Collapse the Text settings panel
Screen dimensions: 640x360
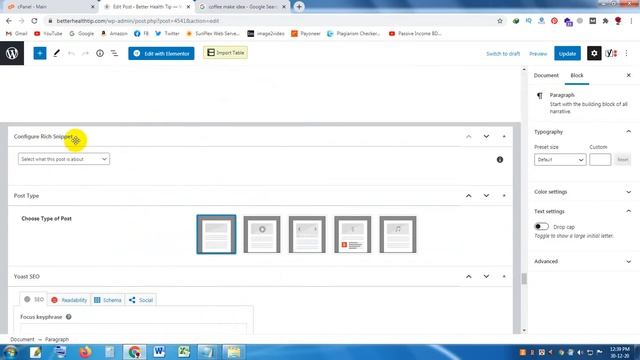click(629, 211)
